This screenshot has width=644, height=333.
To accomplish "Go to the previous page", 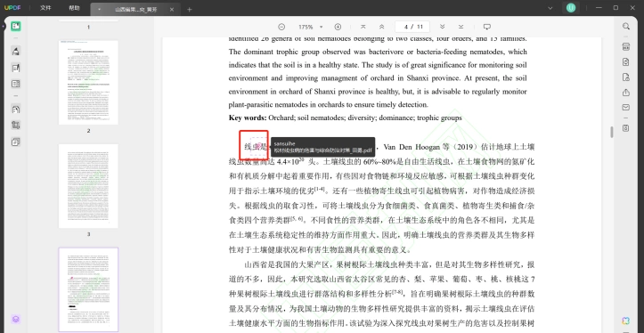I will click(x=381, y=27).
